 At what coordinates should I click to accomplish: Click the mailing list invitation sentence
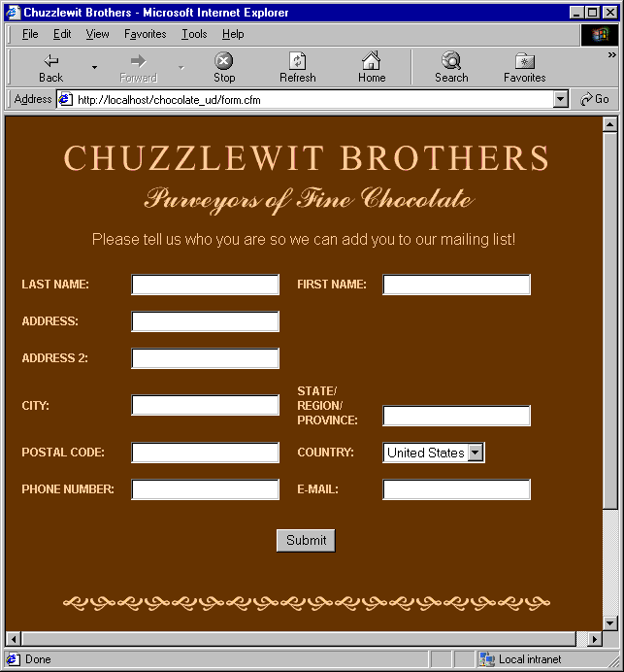click(304, 239)
